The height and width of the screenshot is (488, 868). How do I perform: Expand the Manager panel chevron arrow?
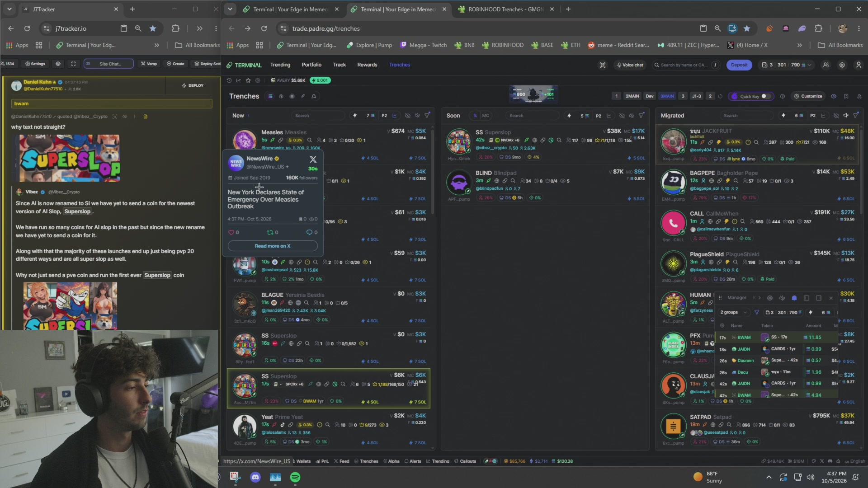point(759,298)
